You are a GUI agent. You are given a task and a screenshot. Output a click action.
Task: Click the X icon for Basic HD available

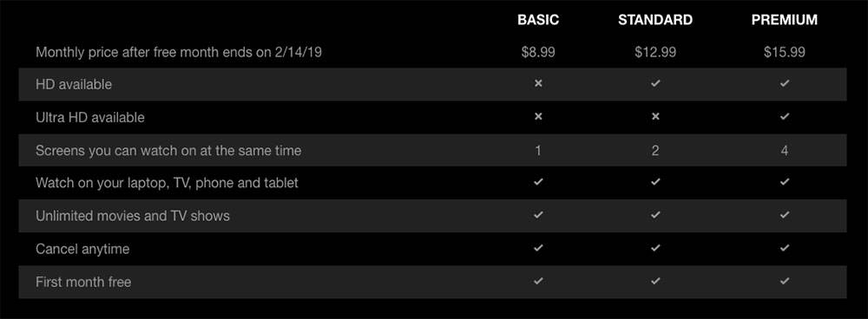[x=538, y=84]
